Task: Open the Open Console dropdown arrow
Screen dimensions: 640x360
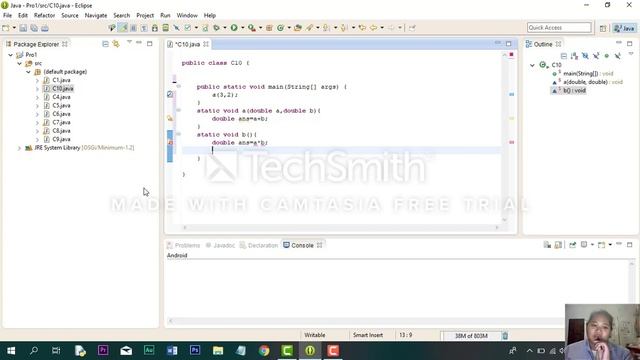Action: (x=610, y=244)
